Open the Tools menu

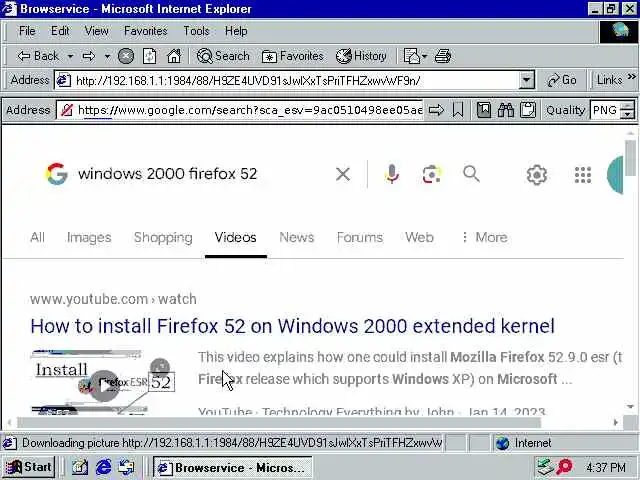(x=196, y=31)
